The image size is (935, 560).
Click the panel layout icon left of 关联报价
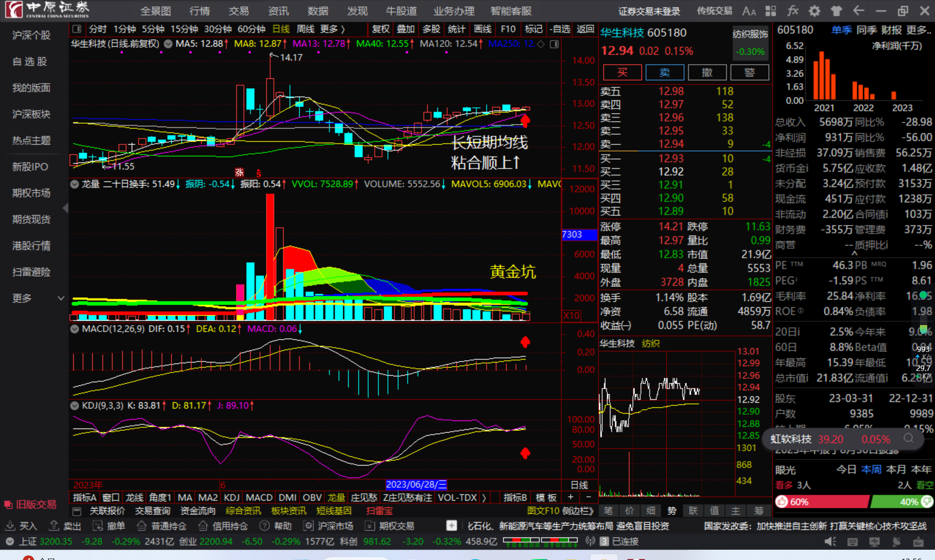point(77,511)
